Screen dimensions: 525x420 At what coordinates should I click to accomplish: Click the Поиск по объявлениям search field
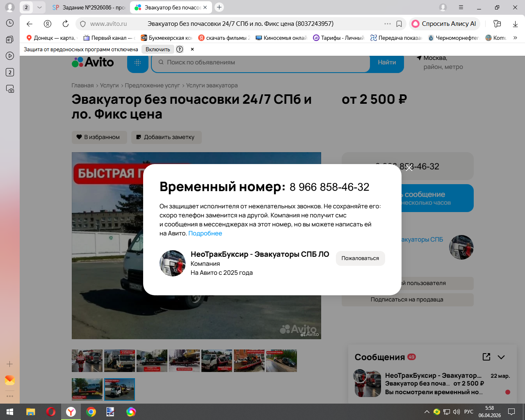(x=261, y=62)
